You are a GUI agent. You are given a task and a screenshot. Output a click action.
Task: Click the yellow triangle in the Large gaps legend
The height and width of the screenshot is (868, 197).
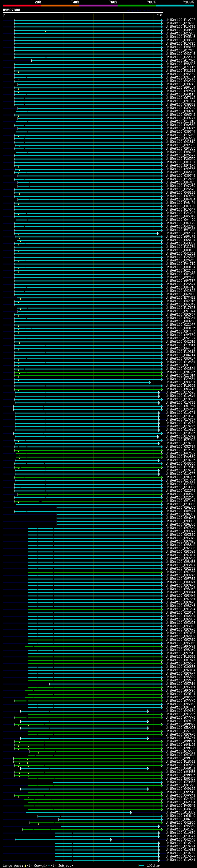click(25, 865)
